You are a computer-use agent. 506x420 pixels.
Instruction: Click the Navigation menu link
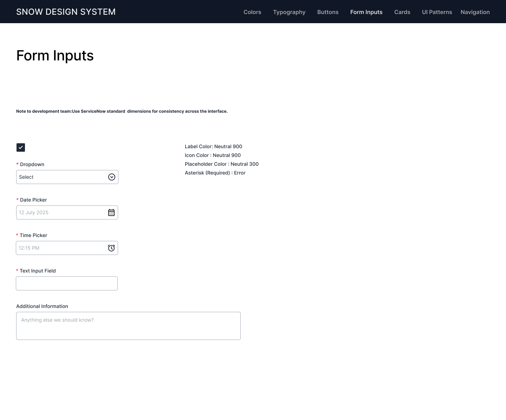click(475, 12)
